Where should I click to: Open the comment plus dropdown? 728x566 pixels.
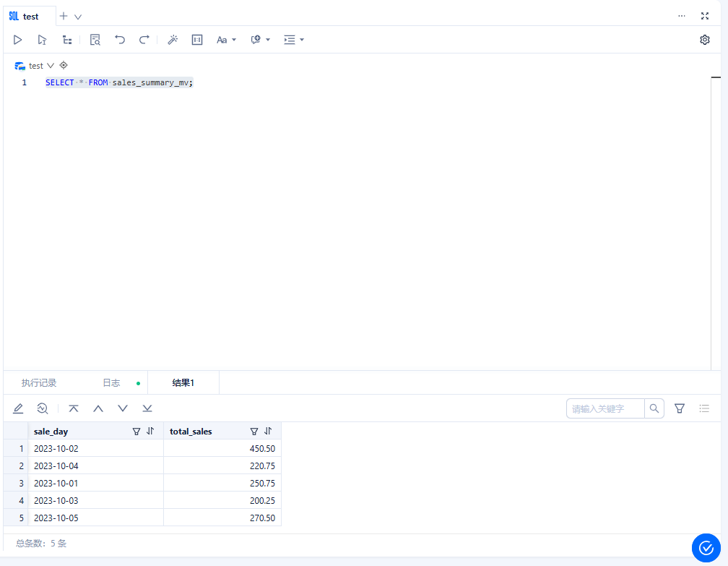pyautogui.click(x=261, y=40)
